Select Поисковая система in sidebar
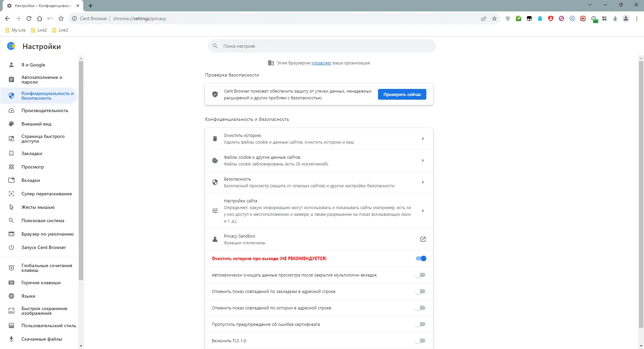644x349 pixels. (x=43, y=220)
